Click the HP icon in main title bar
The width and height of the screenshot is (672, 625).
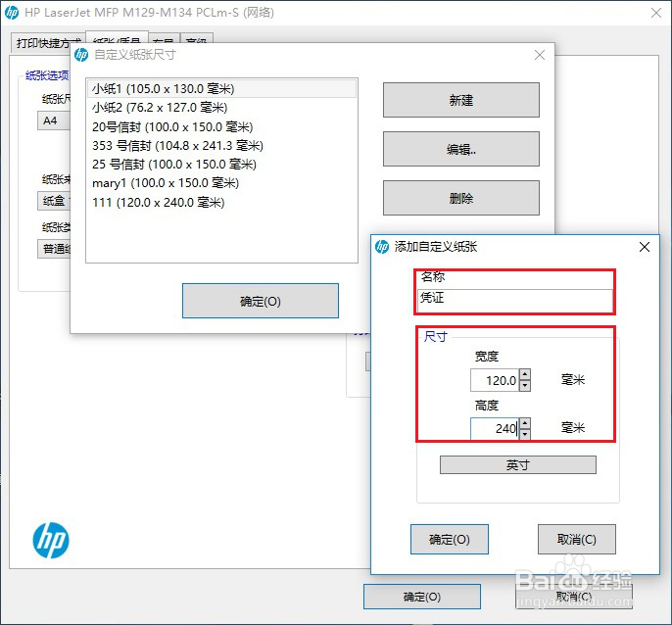(x=12, y=13)
